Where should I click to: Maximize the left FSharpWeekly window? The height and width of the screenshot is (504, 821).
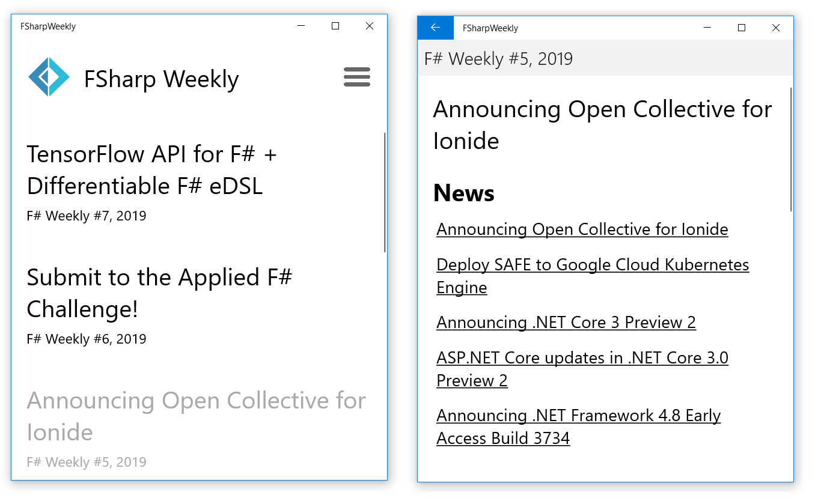coord(335,26)
